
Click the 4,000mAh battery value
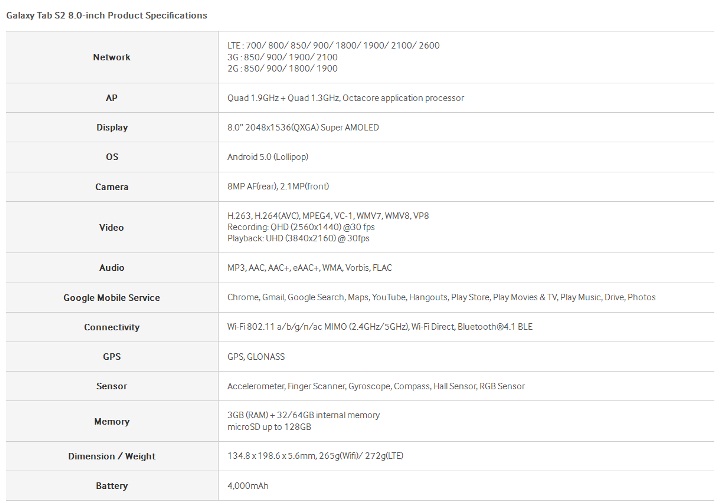[248, 486]
